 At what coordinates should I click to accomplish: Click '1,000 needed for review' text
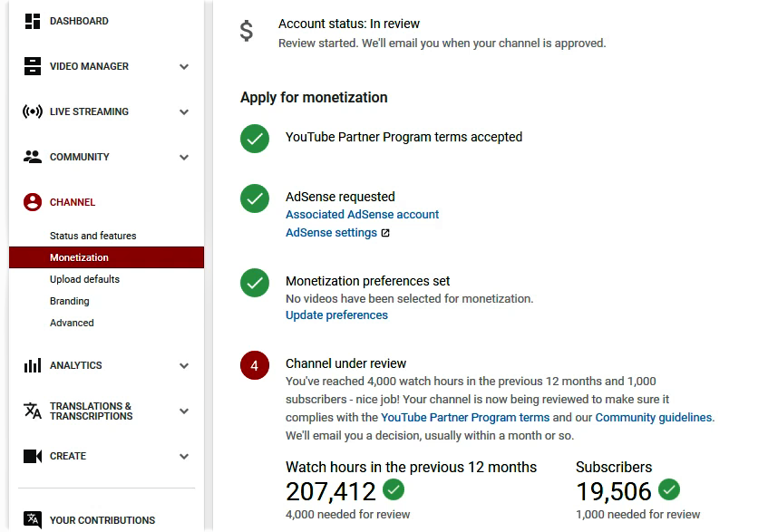637,515
